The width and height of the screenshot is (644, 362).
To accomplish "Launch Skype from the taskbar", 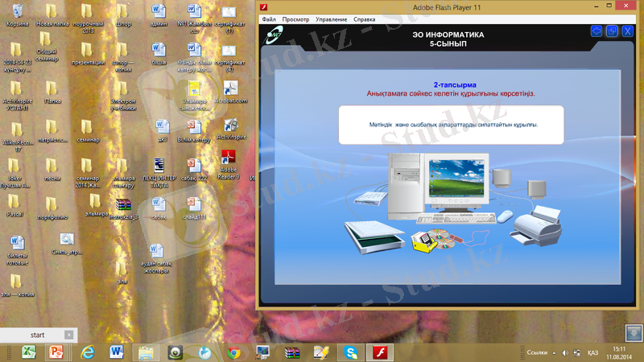I will tap(351, 352).
